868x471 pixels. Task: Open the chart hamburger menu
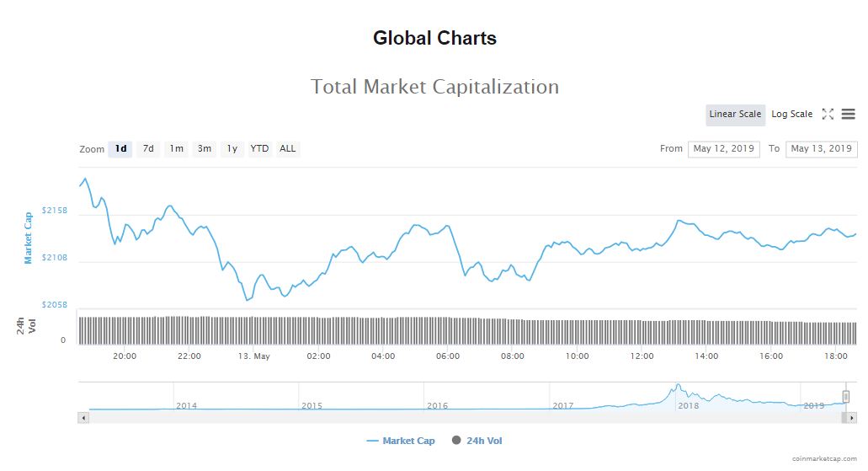848,114
